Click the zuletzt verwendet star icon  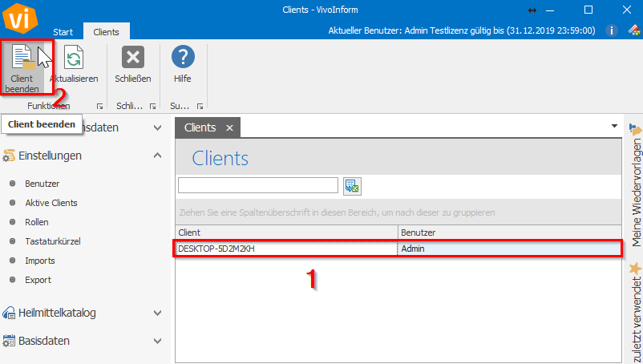click(635, 269)
